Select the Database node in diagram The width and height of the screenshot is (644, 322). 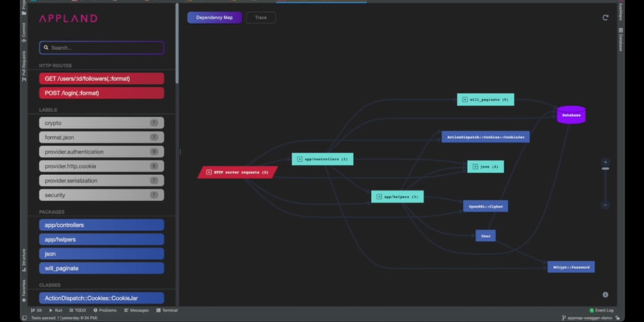click(x=571, y=115)
